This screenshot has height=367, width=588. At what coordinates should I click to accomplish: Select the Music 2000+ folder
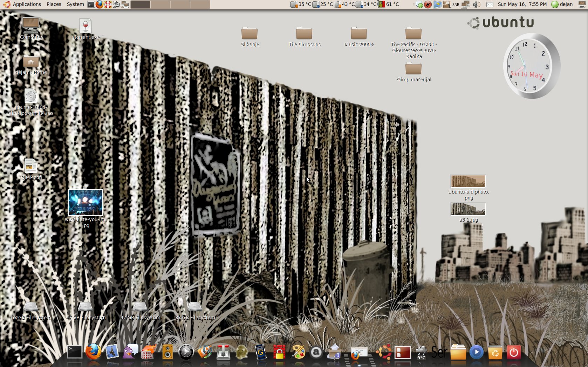click(359, 36)
